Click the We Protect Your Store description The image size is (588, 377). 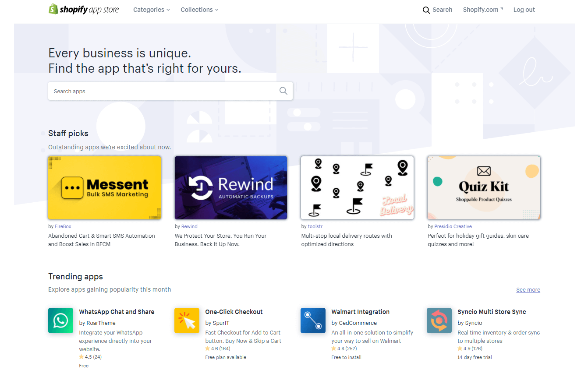tap(220, 240)
